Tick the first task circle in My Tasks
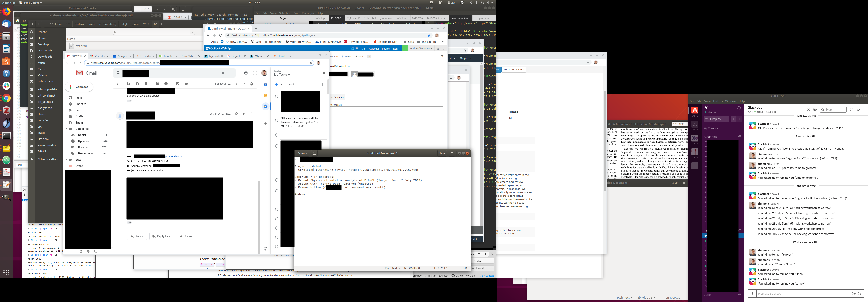868x302 pixels. point(277,96)
